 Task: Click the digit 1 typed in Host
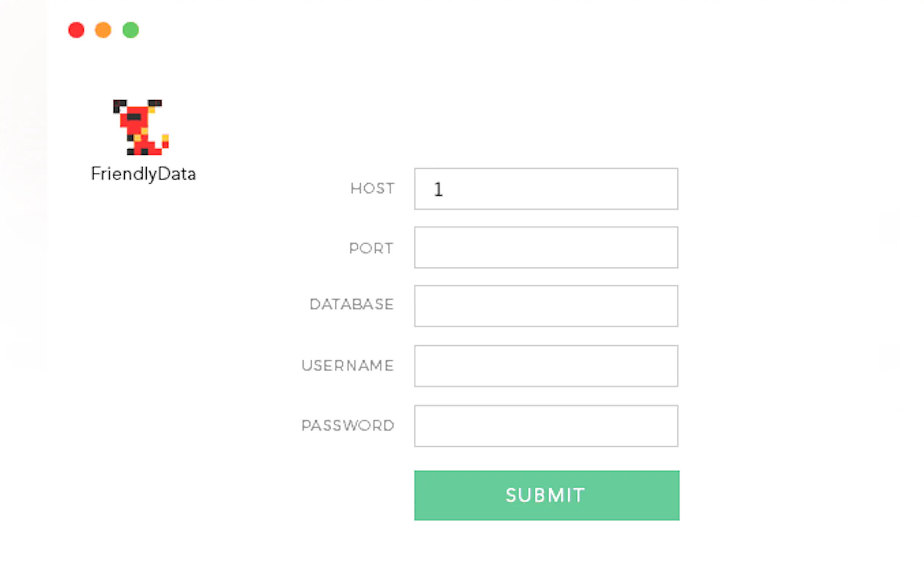pos(438,190)
